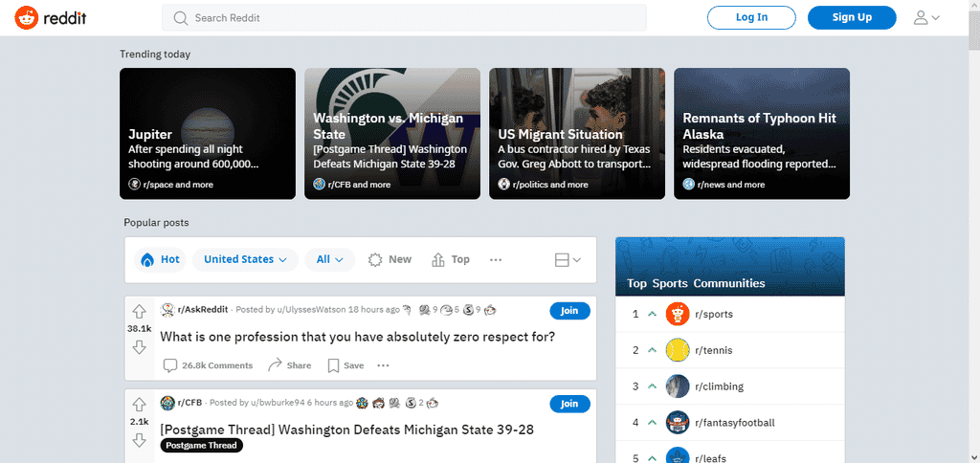
Task: Open the zero respect profession post title
Action: (x=358, y=337)
